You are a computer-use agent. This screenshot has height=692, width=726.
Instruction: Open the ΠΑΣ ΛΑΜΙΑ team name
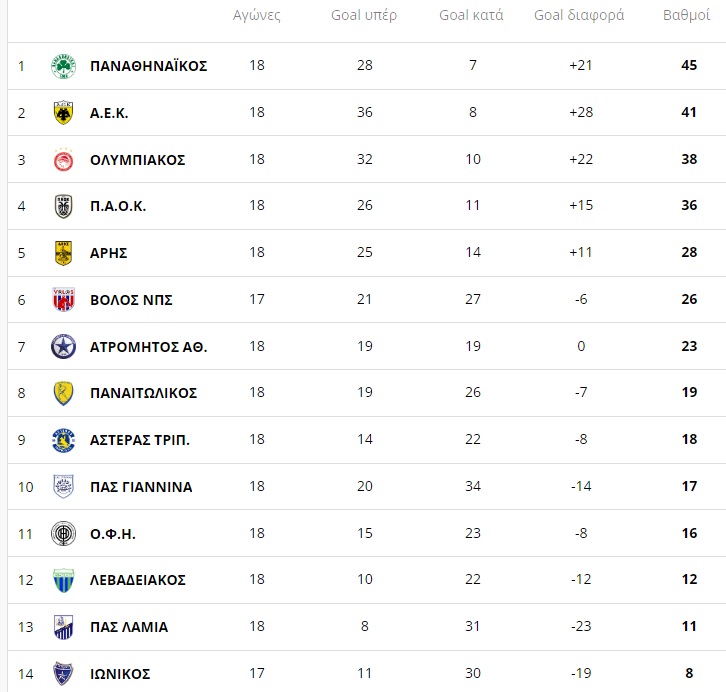pyautogui.click(x=129, y=627)
